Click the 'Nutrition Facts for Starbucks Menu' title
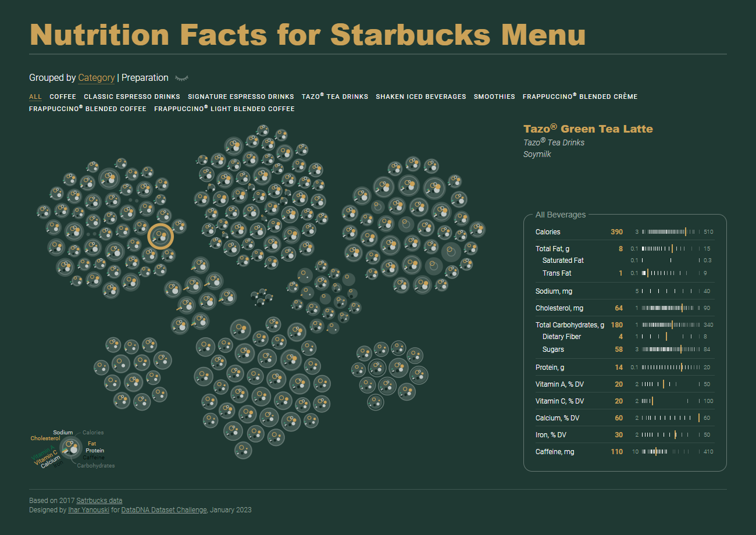Screen dimensions: 756x535 [x=308, y=34]
